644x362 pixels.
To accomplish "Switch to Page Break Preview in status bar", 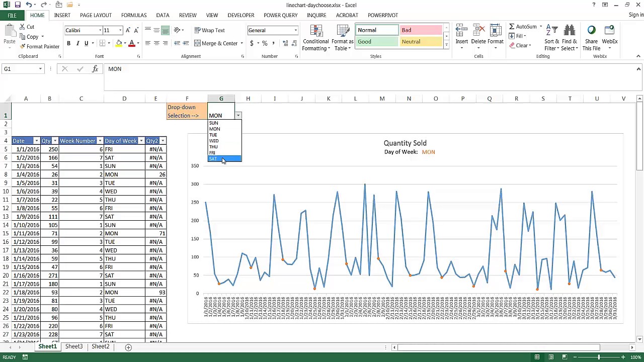I will [x=564, y=357].
